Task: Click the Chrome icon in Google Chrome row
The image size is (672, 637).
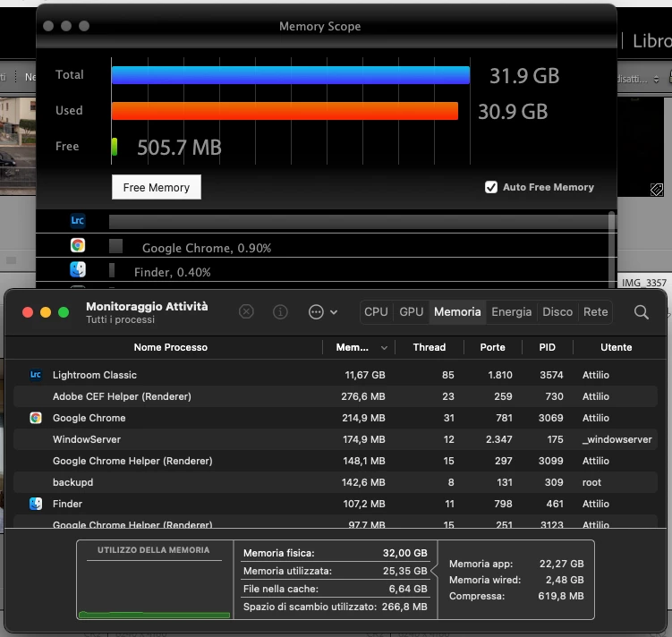Action: point(36,418)
